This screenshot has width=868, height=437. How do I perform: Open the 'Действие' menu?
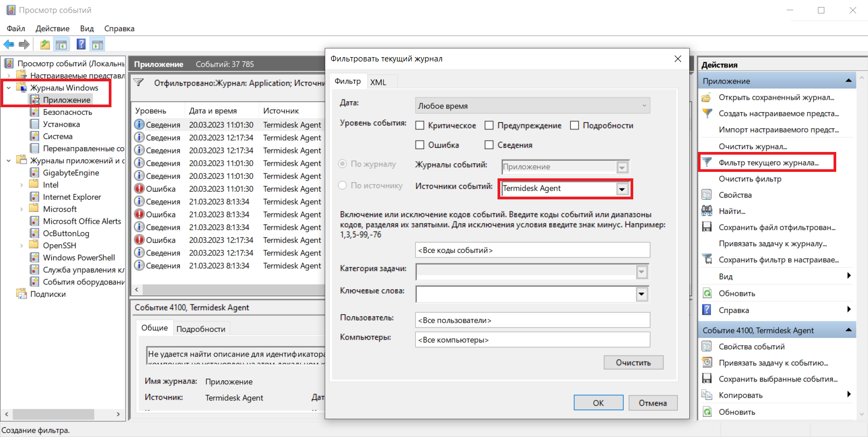click(x=52, y=29)
